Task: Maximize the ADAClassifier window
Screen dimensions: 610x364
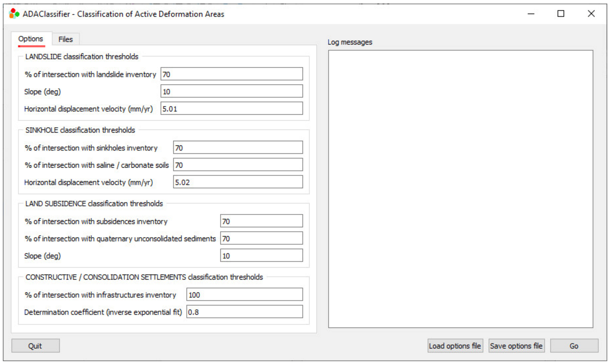Action: [561, 14]
